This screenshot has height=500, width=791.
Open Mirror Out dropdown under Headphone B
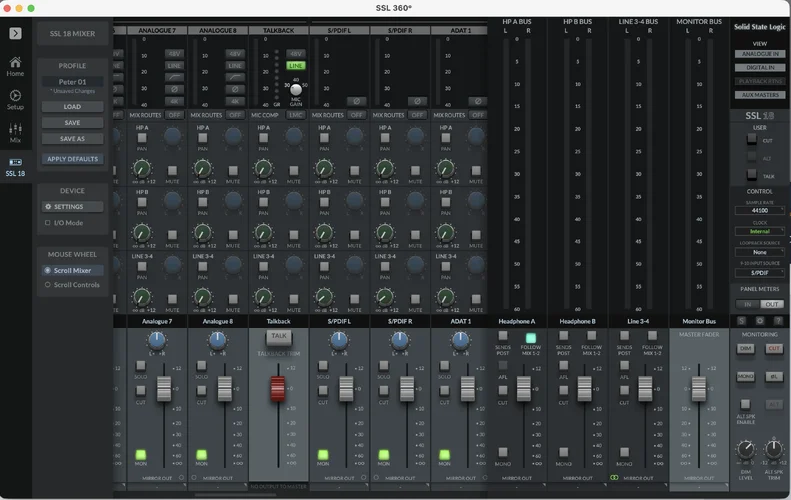(578, 486)
